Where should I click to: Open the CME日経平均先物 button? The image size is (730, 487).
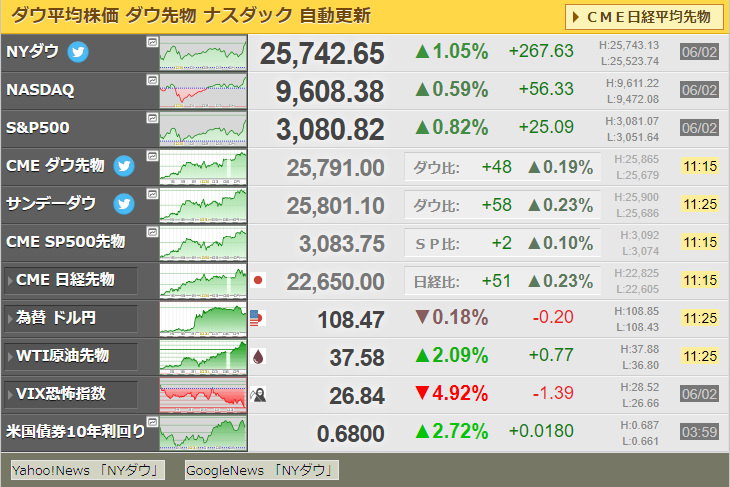pyautogui.click(x=644, y=17)
